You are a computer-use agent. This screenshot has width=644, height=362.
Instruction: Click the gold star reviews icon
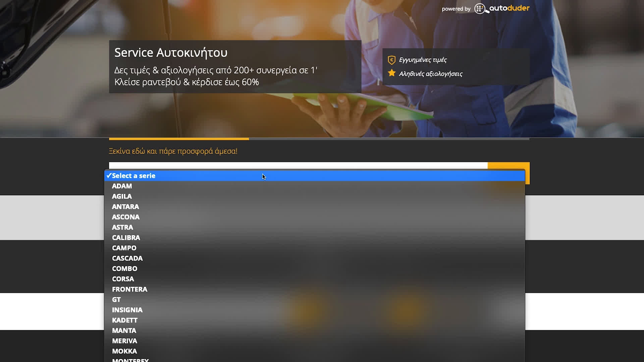point(391,73)
